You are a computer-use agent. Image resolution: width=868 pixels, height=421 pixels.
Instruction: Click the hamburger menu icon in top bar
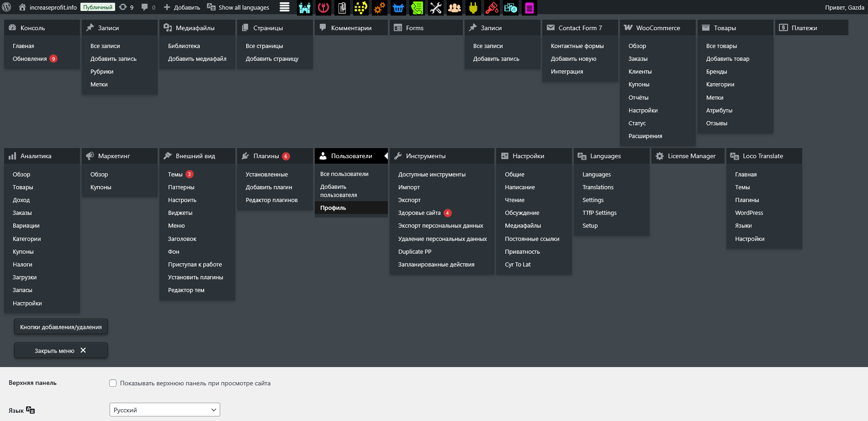(x=284, y=7)
